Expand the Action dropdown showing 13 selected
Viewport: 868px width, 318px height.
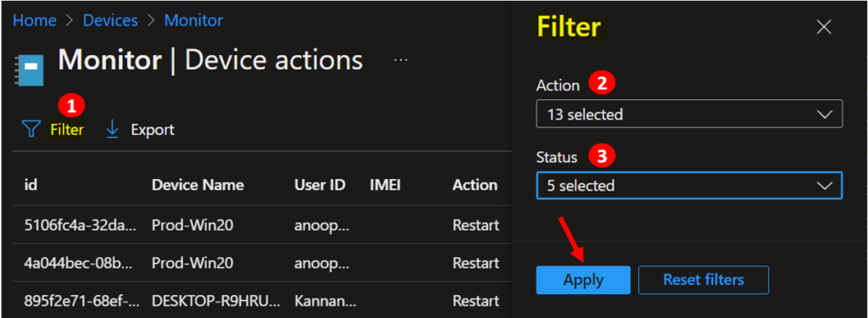(689, 114)
